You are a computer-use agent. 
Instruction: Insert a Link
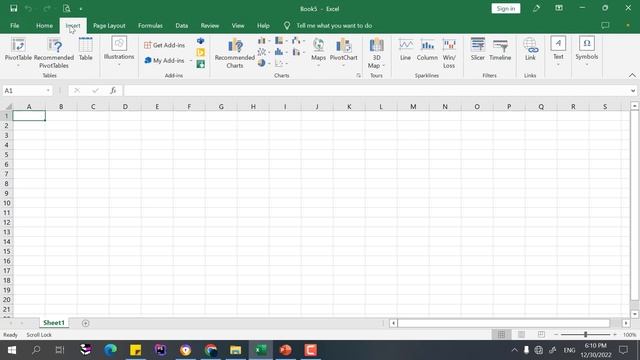[x=530, y=49]
